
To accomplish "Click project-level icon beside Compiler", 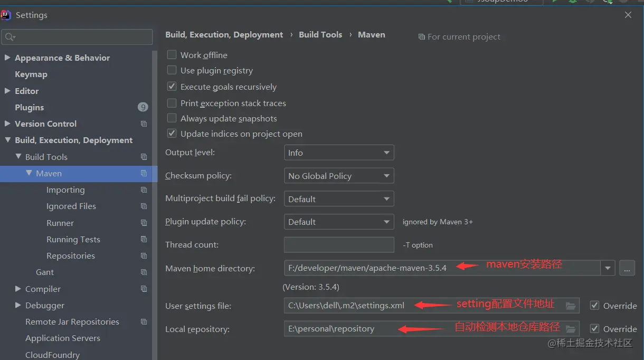I will pos(144,289).
